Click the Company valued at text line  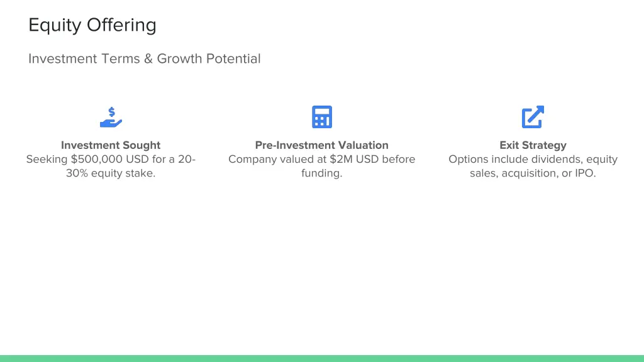tap(322, 159)
